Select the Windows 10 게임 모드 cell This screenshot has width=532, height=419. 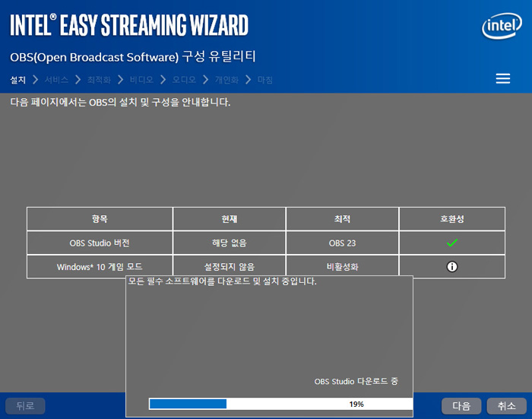tap(100, 267)
